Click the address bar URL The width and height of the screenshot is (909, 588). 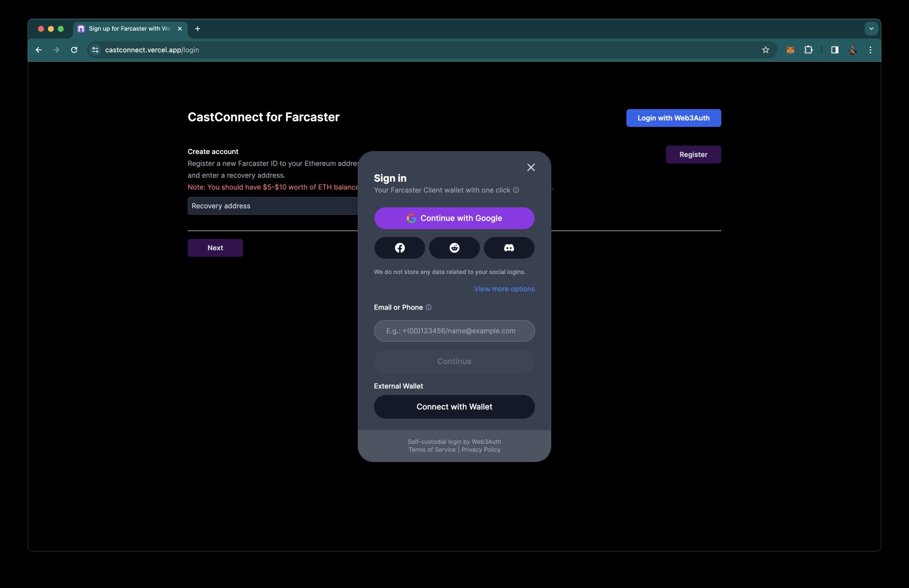pos(152,50)
